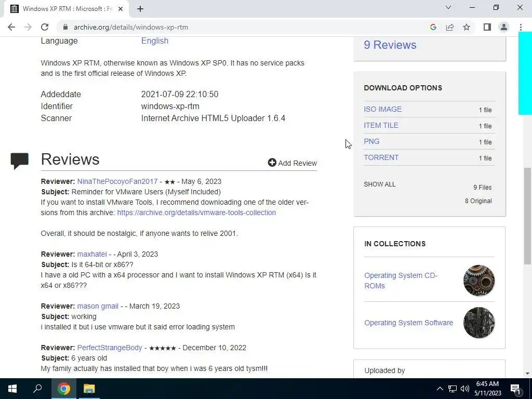The height and width of the screenshot is (399, 532).
Task: Open reviewer PerfectStrangeBody profile
Action: coord(110,348)
